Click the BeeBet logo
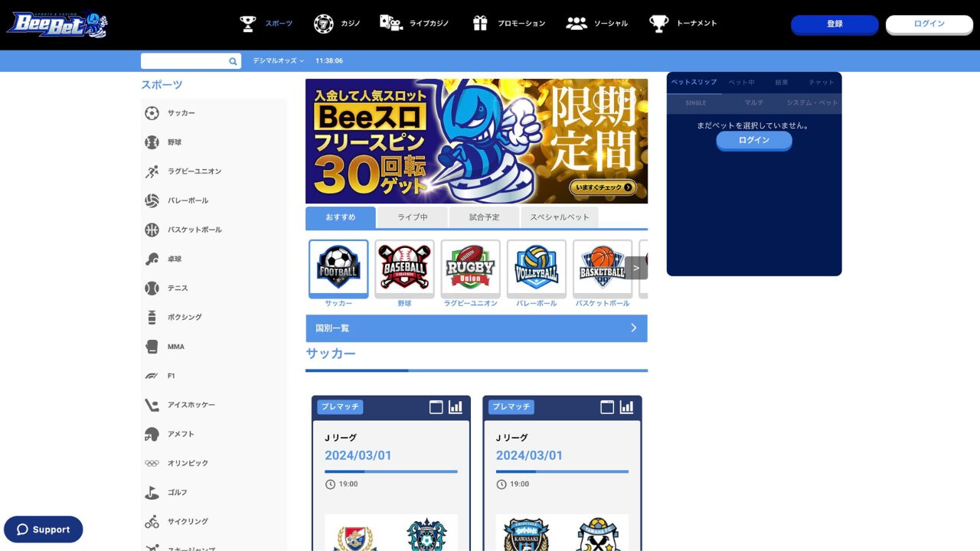 tap(57, 24)
